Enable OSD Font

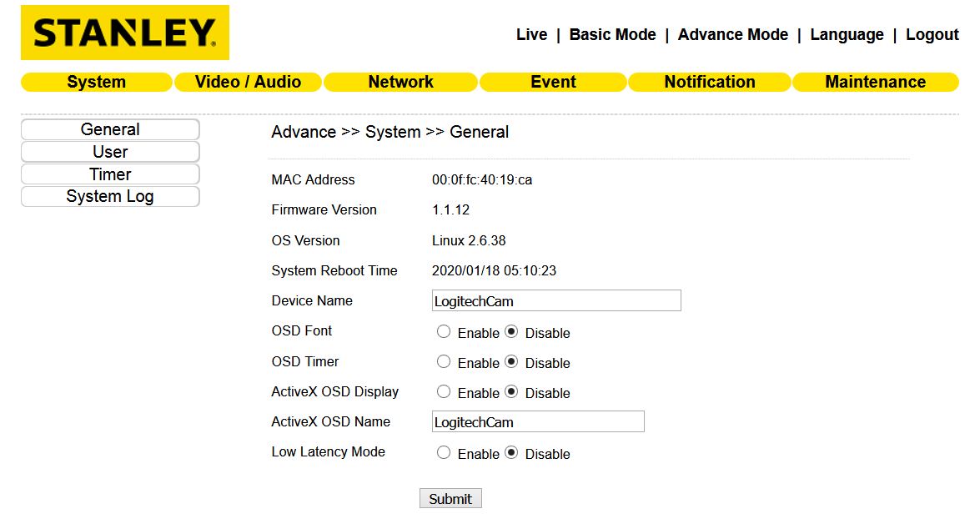(444, 332)
